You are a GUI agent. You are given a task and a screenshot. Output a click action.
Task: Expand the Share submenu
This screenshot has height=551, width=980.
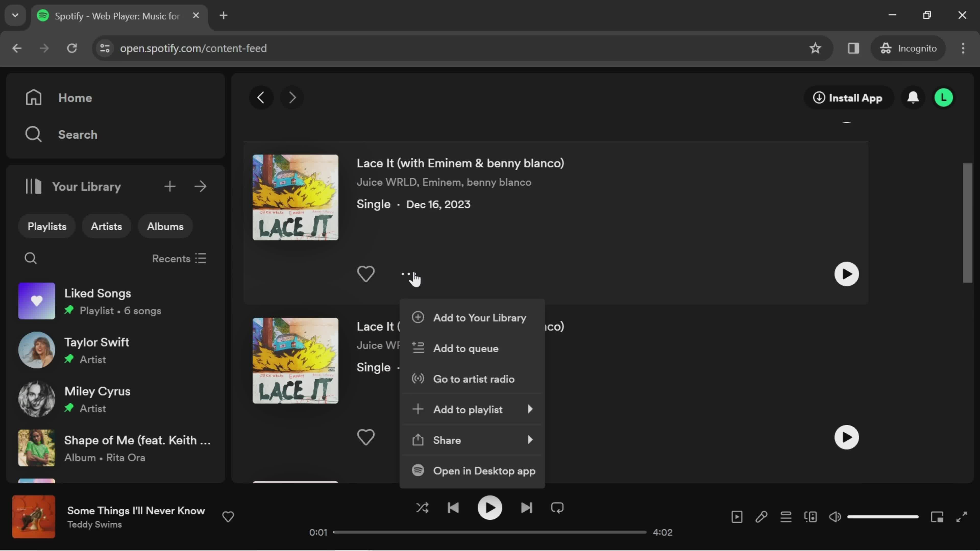[472, 440]
